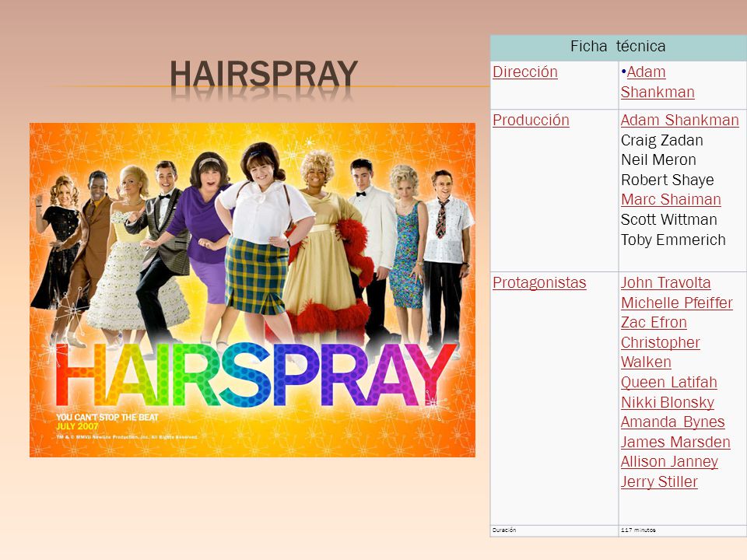Select the HAIRSPRAY slide title
Viewport: 747px width, 560px height.
tap(264, 74)
